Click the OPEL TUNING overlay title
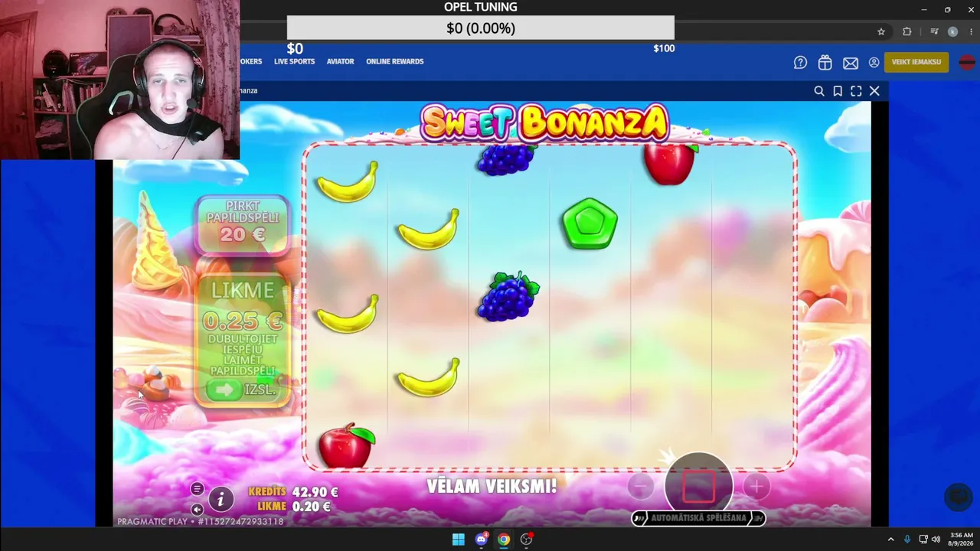 pos(481,7)
